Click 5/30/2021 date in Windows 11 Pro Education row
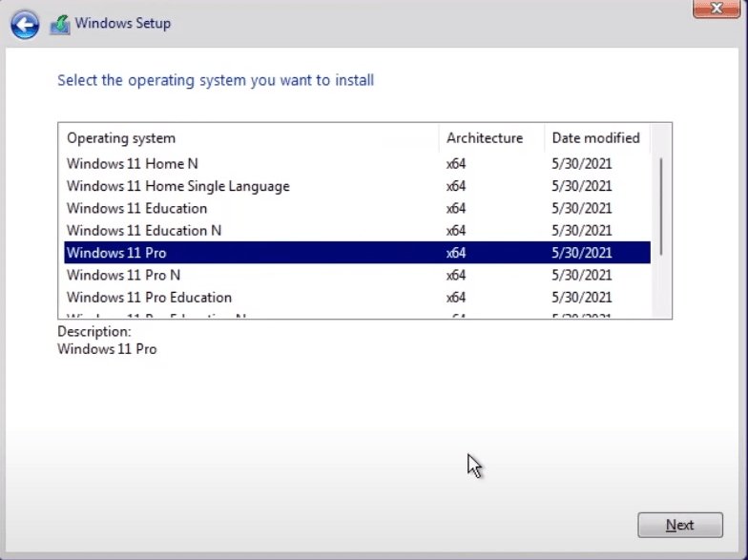This screenshot has width=748, height=560. 582,298
